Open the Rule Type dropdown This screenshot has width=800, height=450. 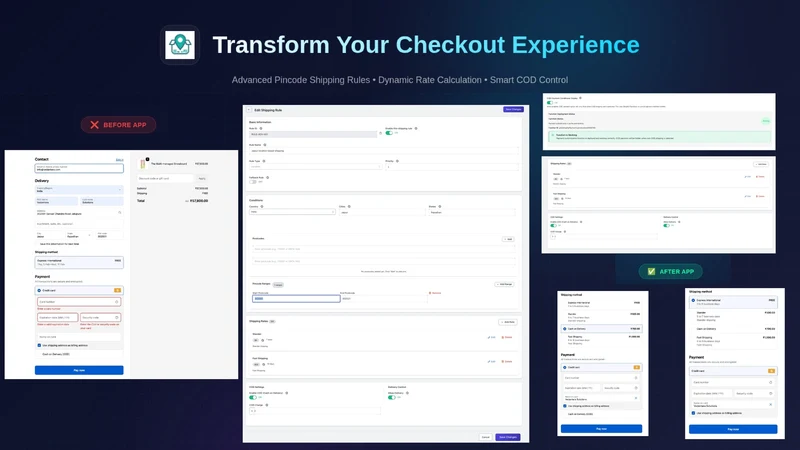(x=315, y=166)
